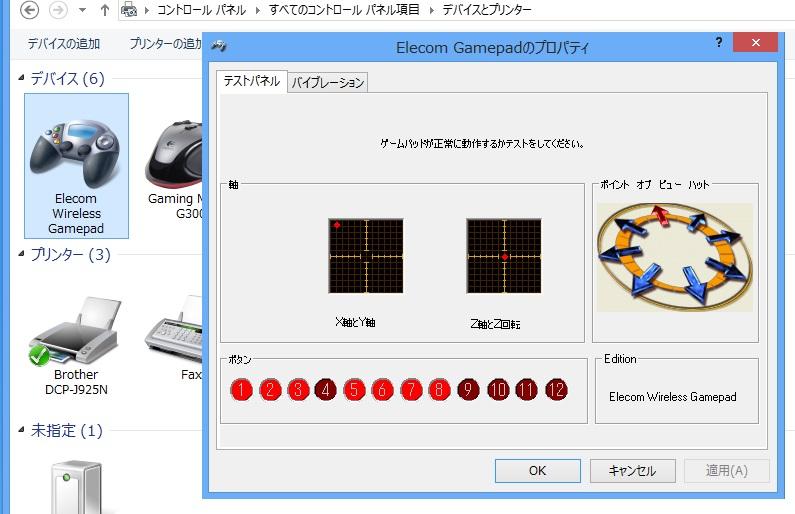Collapse the 未指定 (1) group

click(21, 430)
